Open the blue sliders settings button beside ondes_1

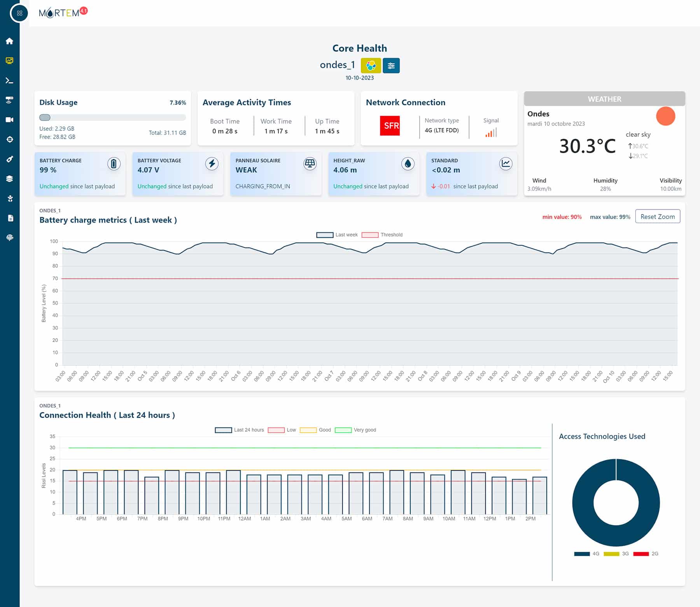pos(391,66)
